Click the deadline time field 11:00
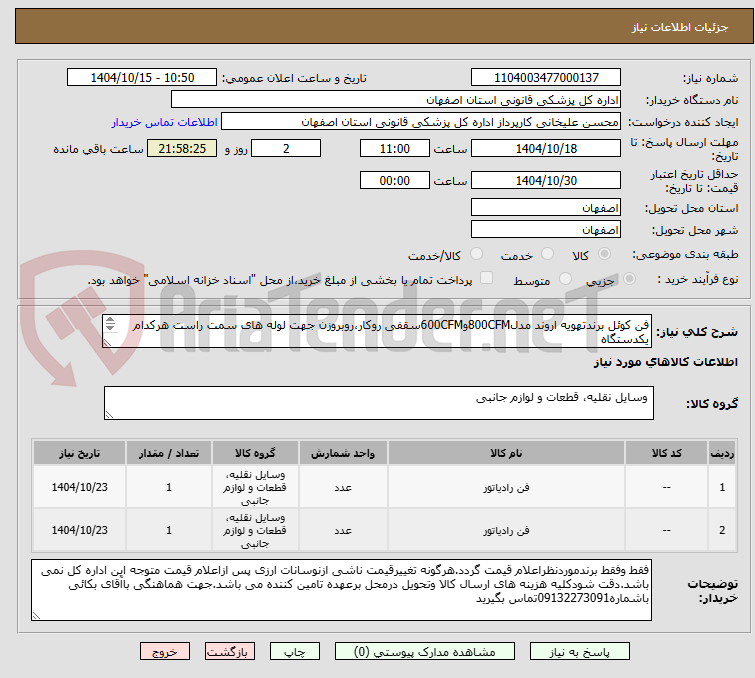 [394, 148]
